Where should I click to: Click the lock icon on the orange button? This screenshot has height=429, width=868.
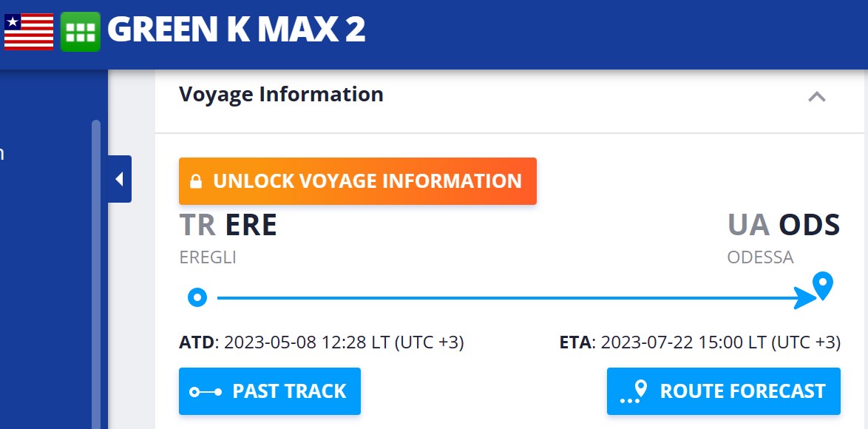pyautogui.click(x=196, y=181)
